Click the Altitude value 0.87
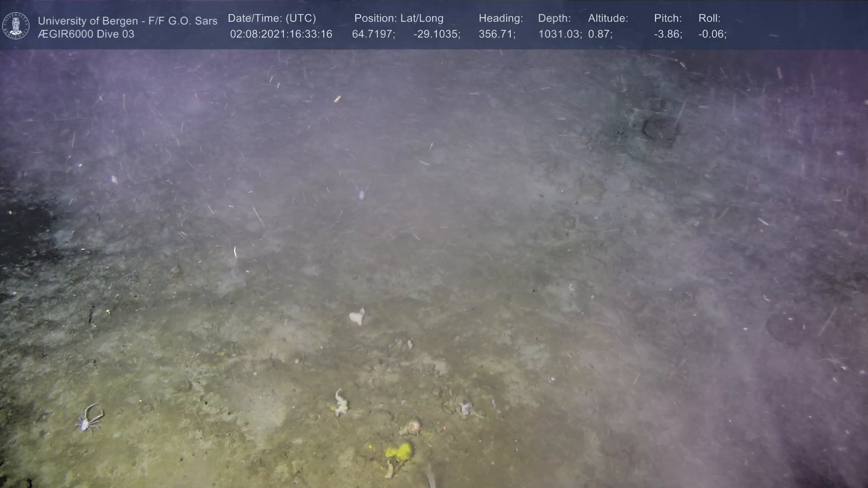 (599, 34)
